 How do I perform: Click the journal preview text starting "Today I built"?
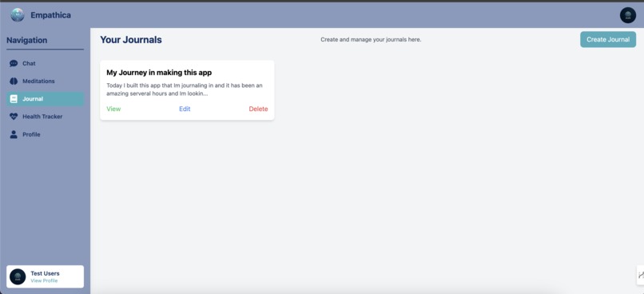185,89
